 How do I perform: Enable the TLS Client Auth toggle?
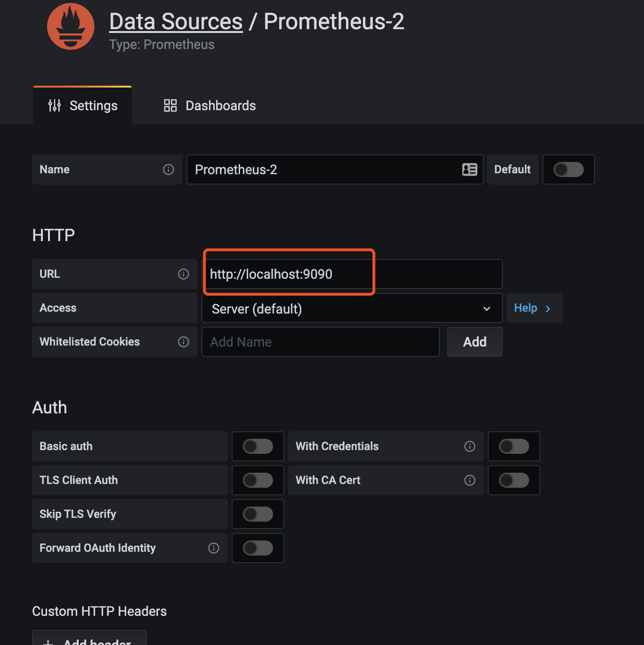[x=258, y=480]
